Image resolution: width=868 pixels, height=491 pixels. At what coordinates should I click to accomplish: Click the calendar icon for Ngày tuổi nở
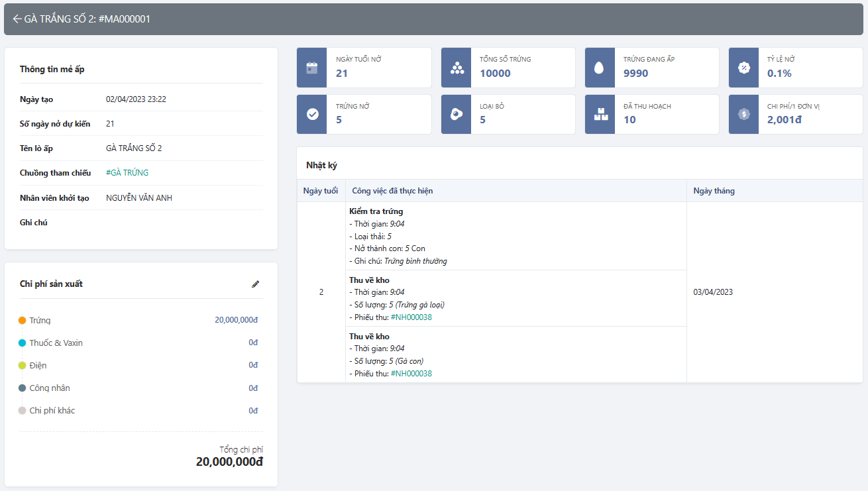(x=312, y=68)
